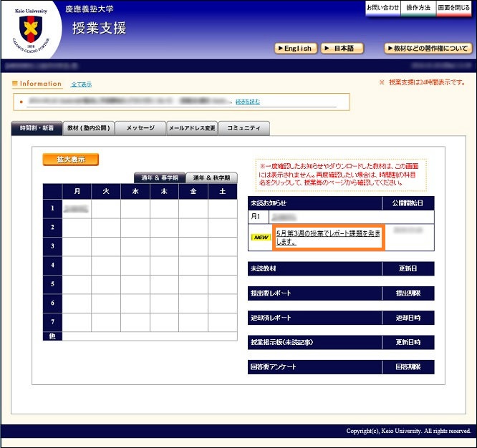Open 教材などの著作権について page

click(428, 49)
